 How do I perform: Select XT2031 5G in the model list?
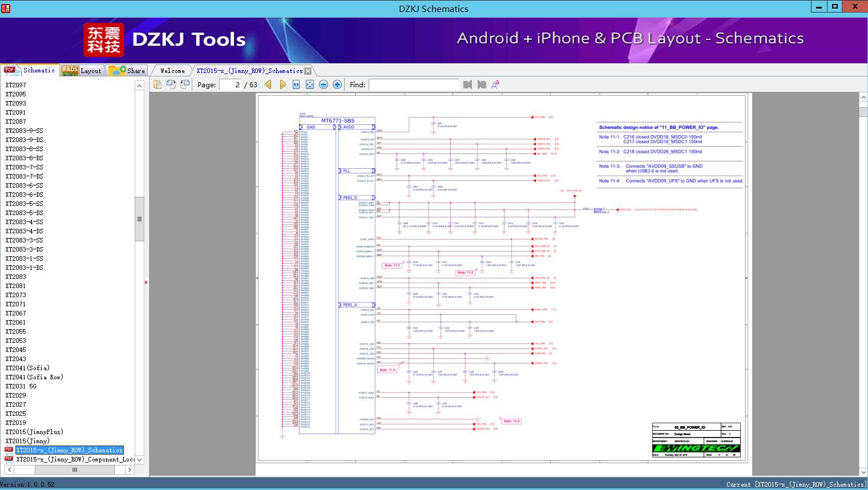(21, 386)
